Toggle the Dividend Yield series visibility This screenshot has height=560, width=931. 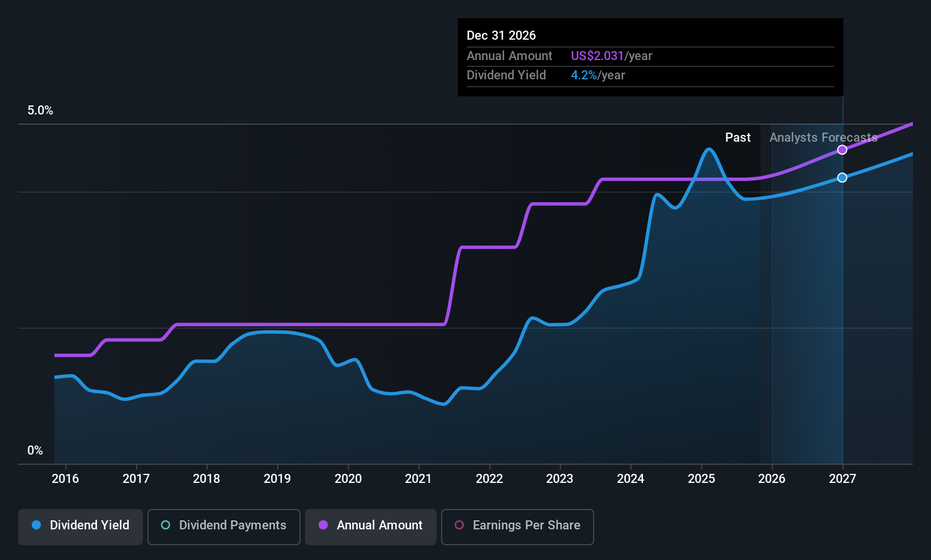80,527
